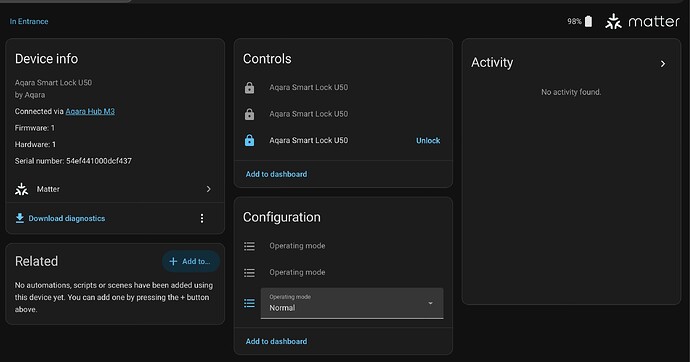Image resolution: width=690 pixels, height=362 pixels.
Task: Click the Matter logo in header
Action: (642, 21)
